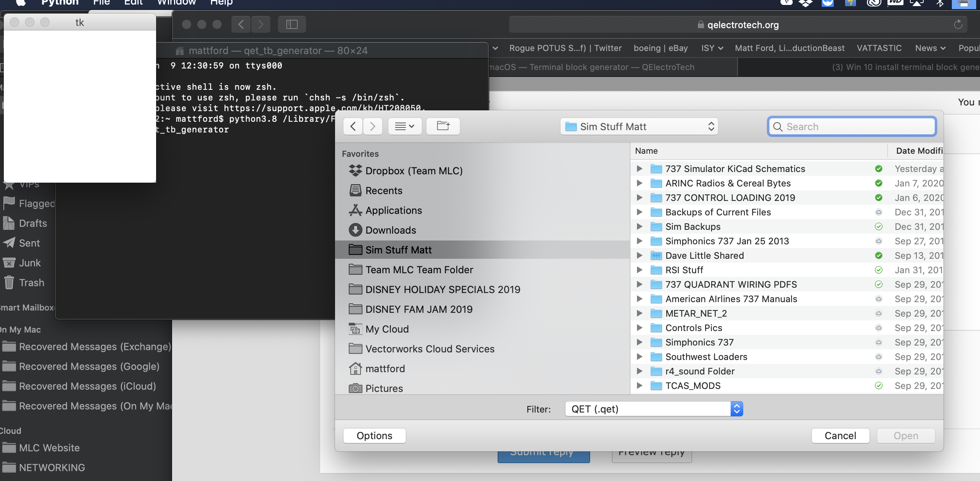Open the Window menu in menu bar
The width and height of the screenshot is (980, 481).
tap(176, 3)
